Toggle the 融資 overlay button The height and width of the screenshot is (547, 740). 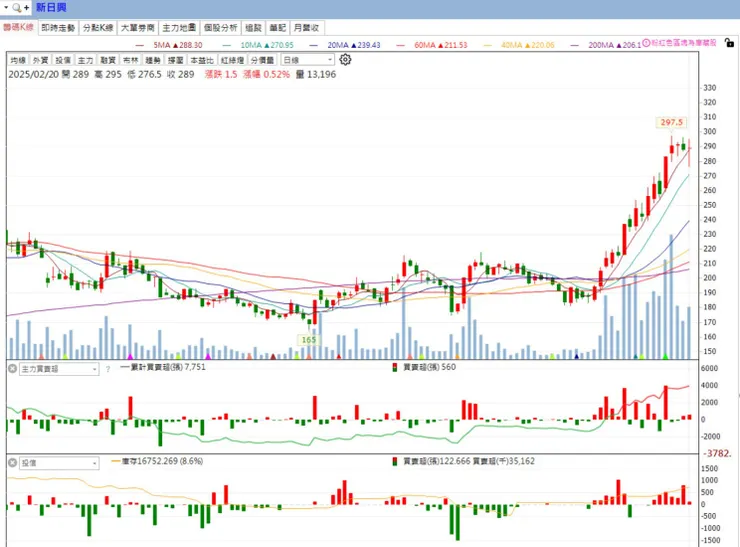[x=108, y=60]
